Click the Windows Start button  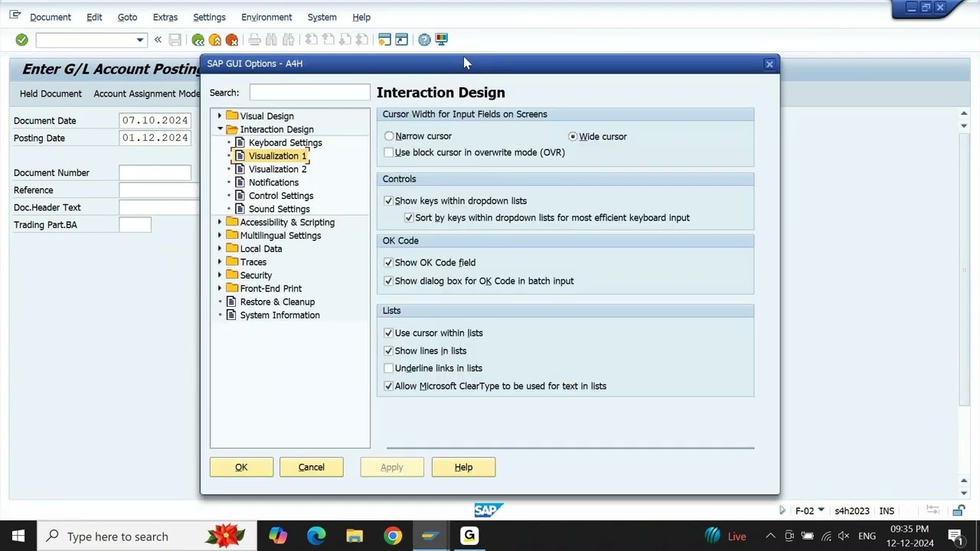(x=18, y=536)
